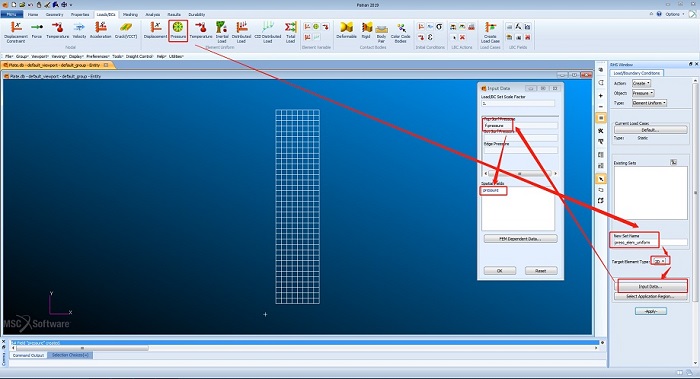
Task: Open the Preferences menu
Action: pyautogui.click(x=98, y=57)
